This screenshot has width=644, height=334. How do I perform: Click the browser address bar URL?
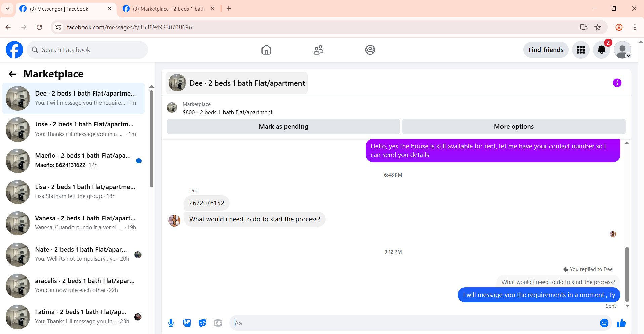[129, 27]
